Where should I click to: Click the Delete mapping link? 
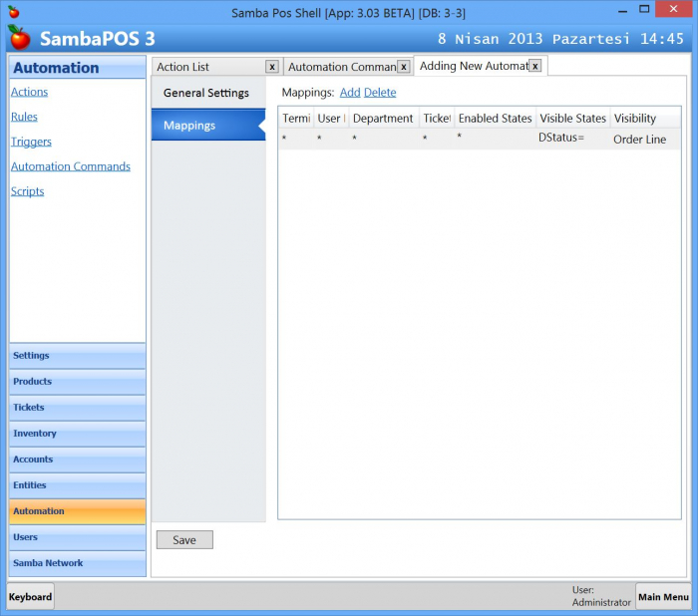[x=380, y=93]
